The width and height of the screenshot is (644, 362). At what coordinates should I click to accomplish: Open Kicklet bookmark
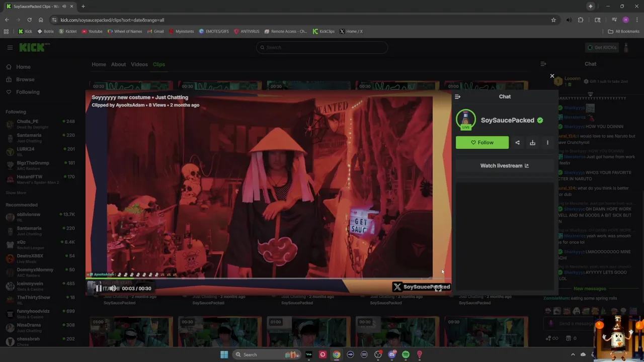coord(67,31)
